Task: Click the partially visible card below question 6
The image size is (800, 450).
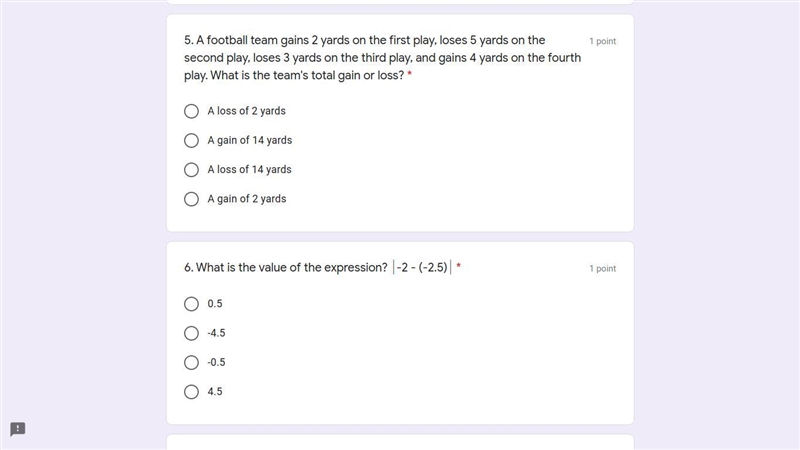Action: point(400,442)
